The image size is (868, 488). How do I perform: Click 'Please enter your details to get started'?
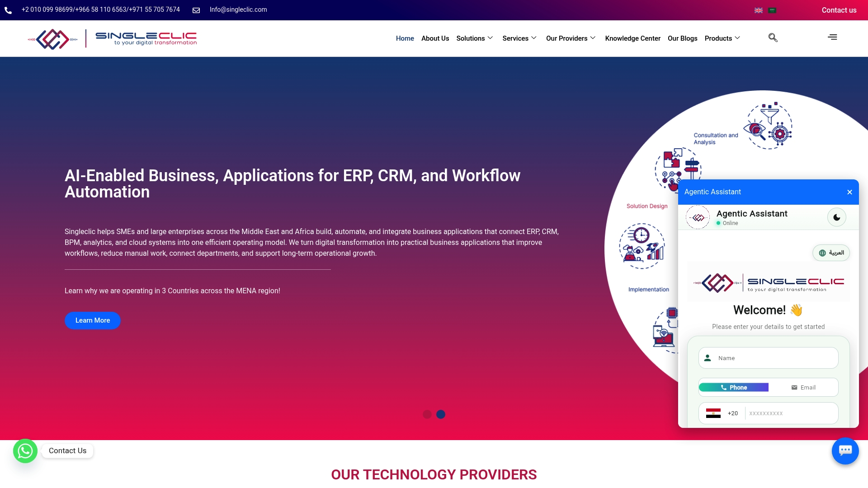point(769,327)
